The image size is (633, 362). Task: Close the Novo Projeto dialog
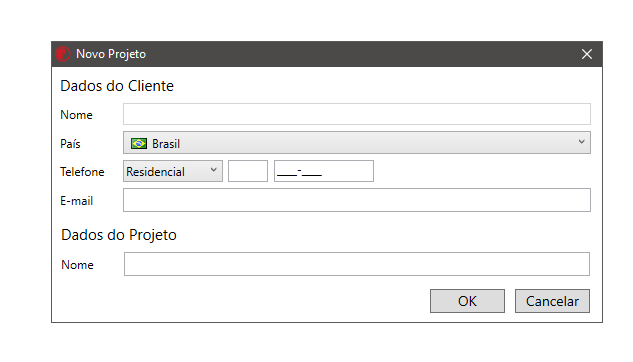tap(587, 54)
